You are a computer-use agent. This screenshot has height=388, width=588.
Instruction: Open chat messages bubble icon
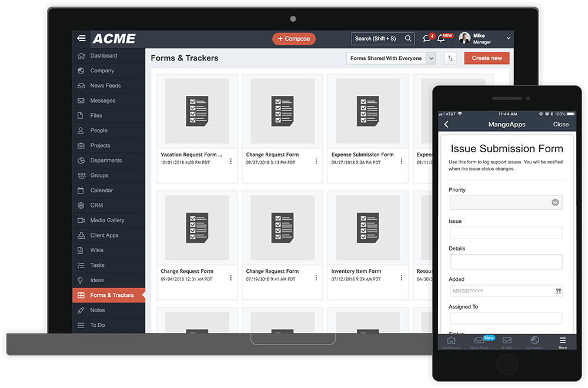427,38
